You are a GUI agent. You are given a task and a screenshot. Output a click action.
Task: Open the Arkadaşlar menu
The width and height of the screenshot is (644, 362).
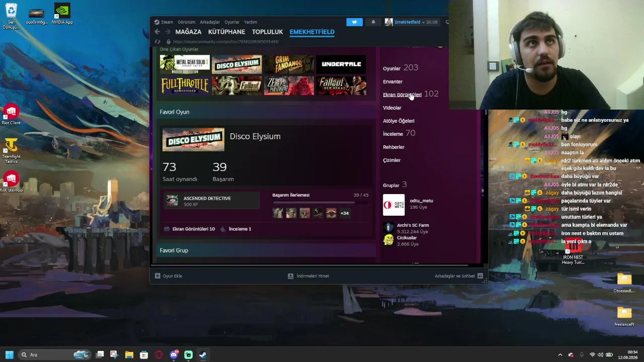click(x=210, y=22)
